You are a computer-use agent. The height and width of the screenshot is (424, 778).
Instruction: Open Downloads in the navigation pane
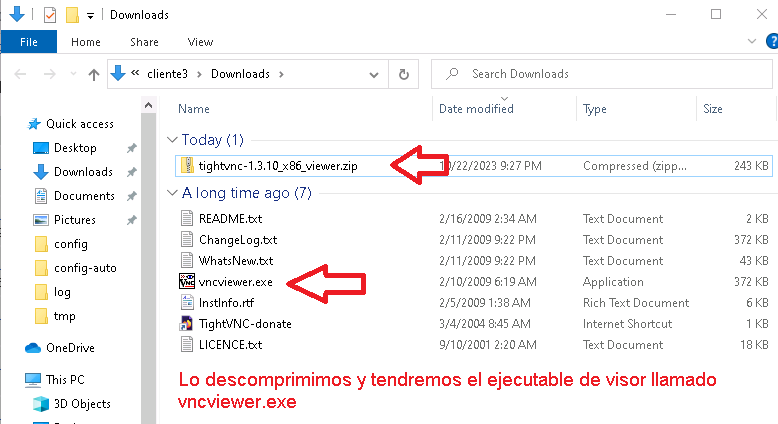[83, 172]
